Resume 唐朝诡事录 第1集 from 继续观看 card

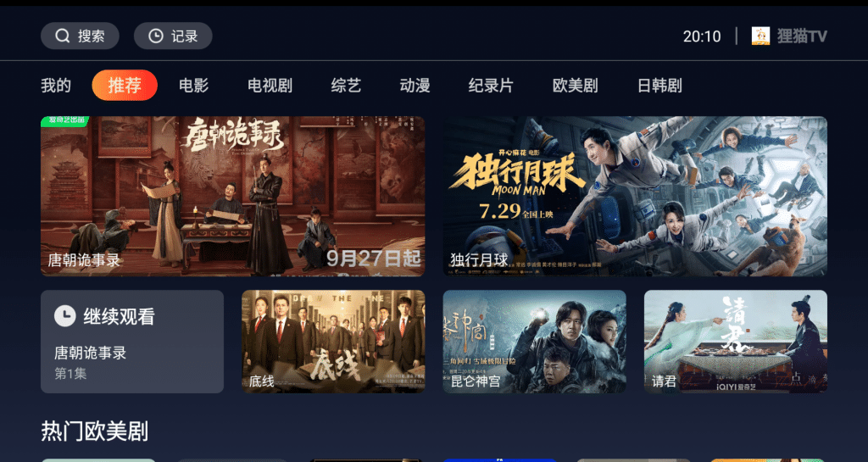click(x=132, y=342)
